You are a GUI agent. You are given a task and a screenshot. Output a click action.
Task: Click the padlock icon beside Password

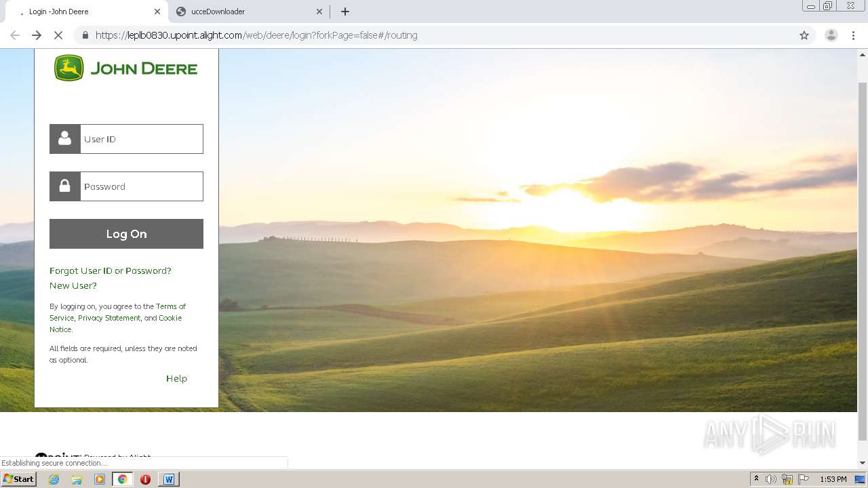tap(65, 186)
